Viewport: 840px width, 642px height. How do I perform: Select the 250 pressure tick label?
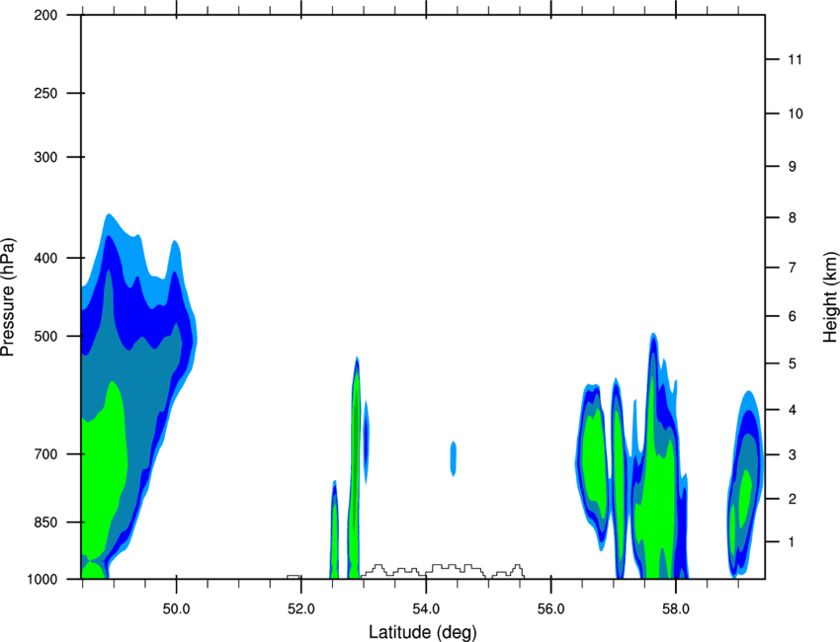tap(45, 93)
